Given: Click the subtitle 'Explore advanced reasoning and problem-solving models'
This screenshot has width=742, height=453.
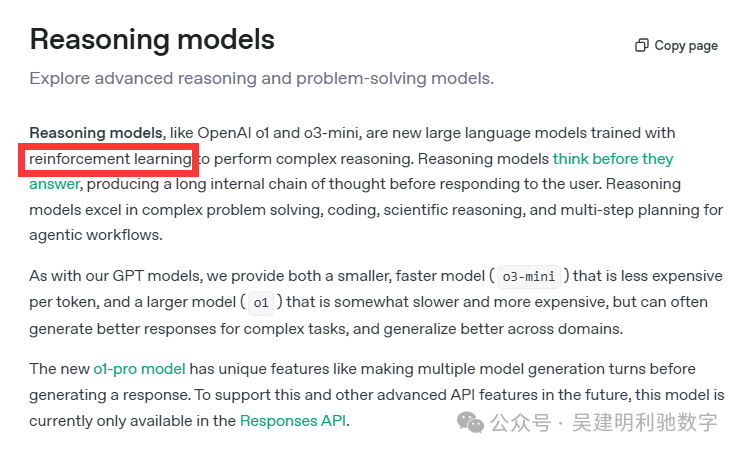Looking at the screenshot, I should click(261, 78).
